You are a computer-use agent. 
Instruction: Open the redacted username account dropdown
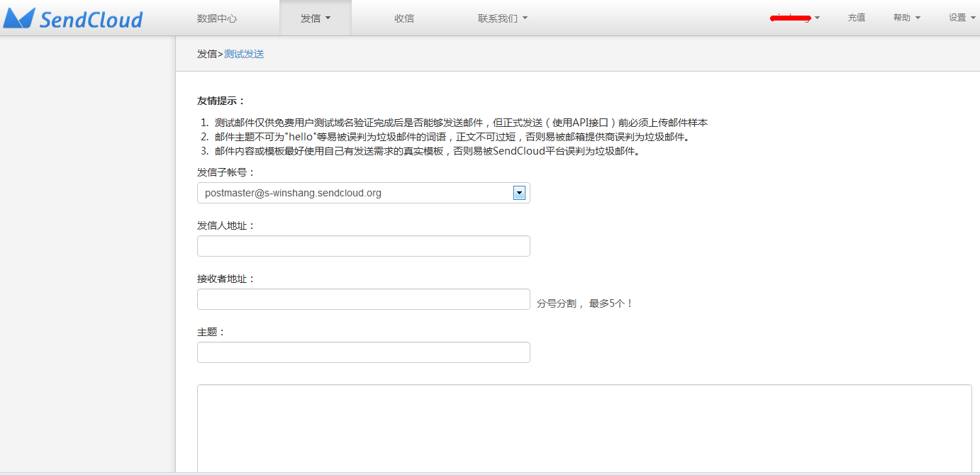click(795, 18)
